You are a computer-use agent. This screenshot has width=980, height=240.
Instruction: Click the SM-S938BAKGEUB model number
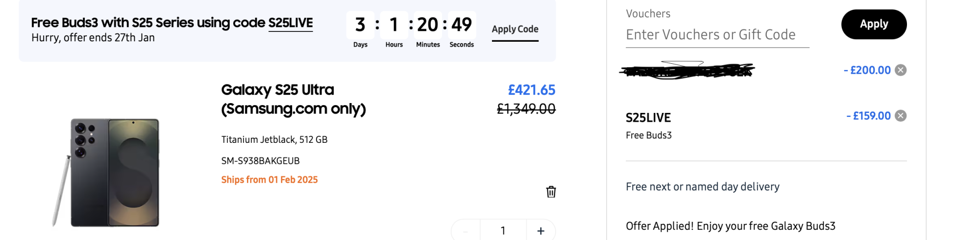tap(260, 161)
